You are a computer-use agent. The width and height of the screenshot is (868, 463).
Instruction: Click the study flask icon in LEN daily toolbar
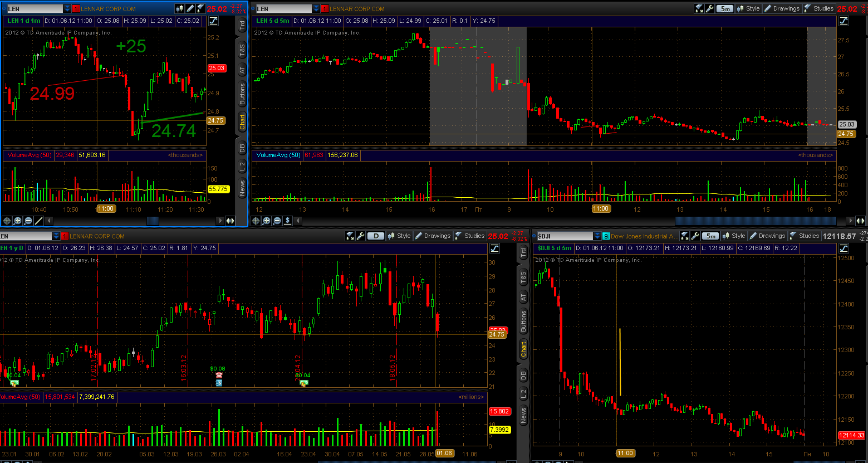coord(350,236)
